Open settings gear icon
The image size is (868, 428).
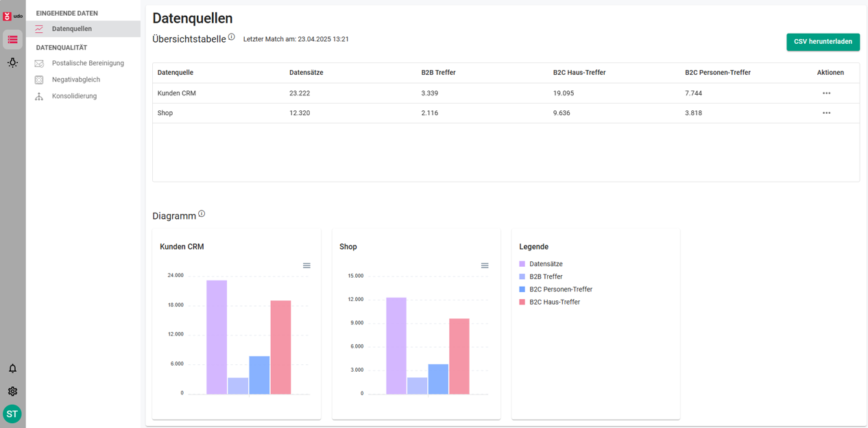tap(12, 391)
